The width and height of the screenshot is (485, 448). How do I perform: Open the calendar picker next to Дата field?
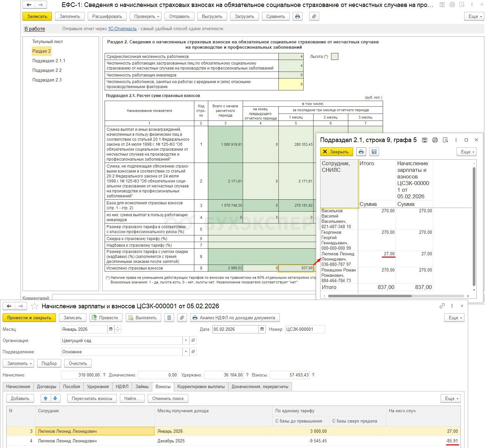coord(262,329)
